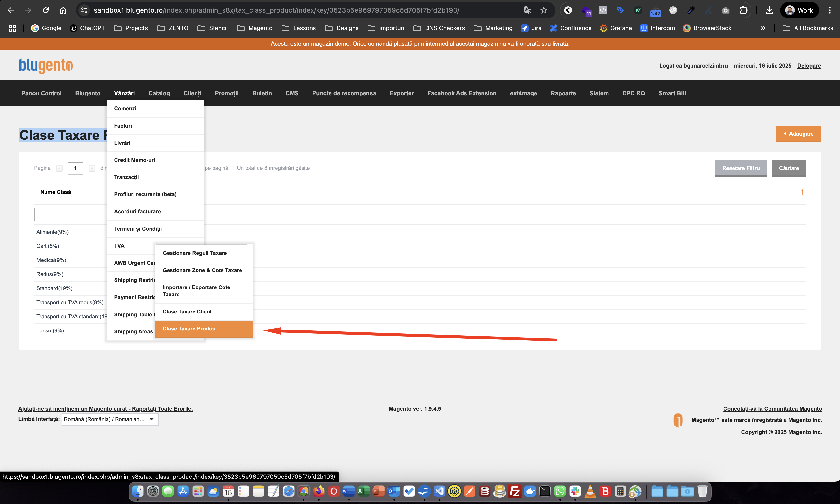Click the Adăugare button

tap(798, 134)
